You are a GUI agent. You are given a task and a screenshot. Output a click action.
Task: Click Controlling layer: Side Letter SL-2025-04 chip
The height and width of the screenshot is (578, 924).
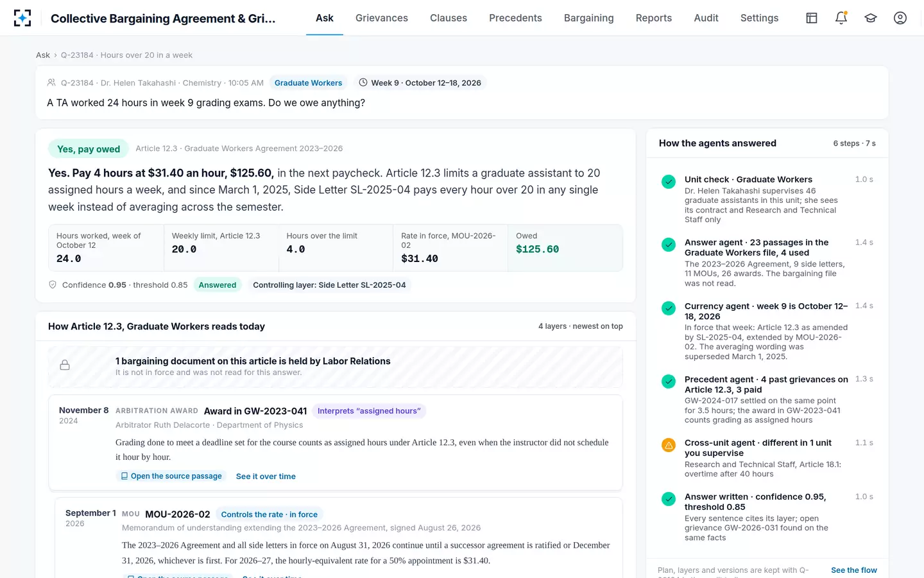tap(329, 285)
